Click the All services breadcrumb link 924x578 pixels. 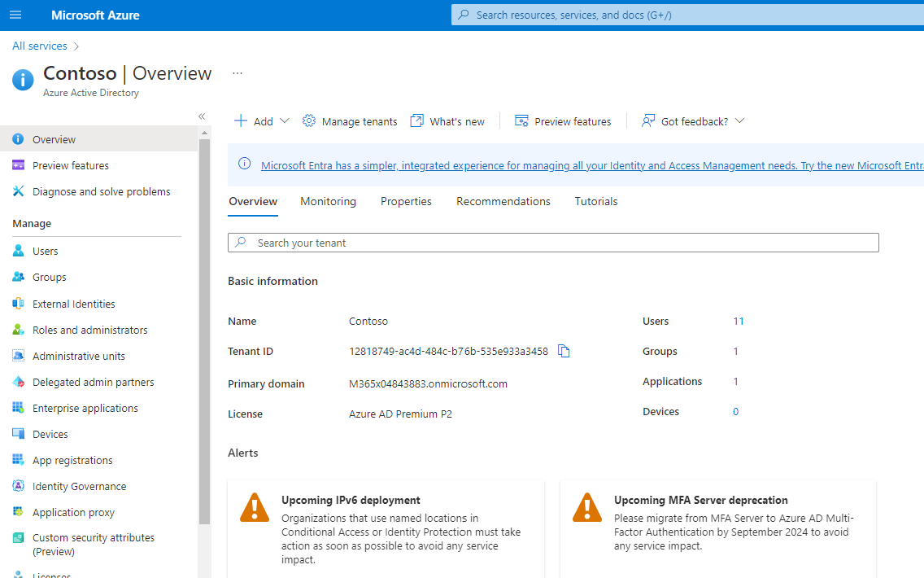pos(40,46)
